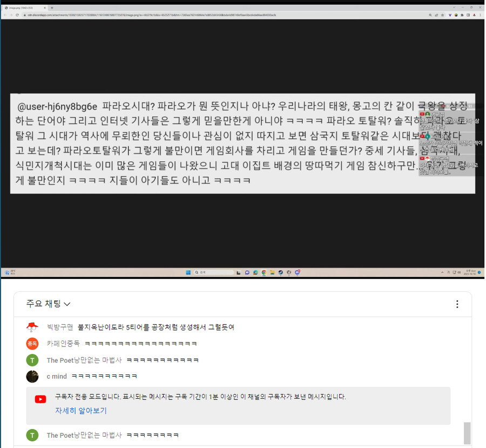Open the browser extensions puzzle menu
The height and width of the screenshot is (448, 486).
(462, 15)
